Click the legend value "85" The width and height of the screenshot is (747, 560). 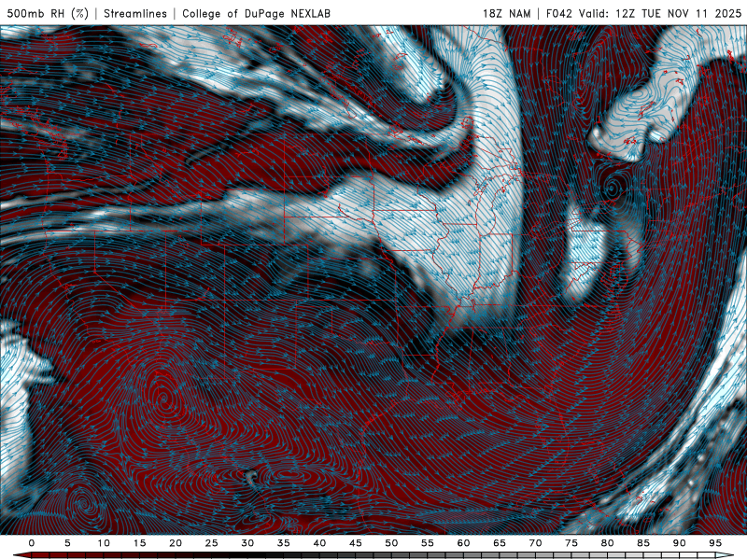coord(643,543)
